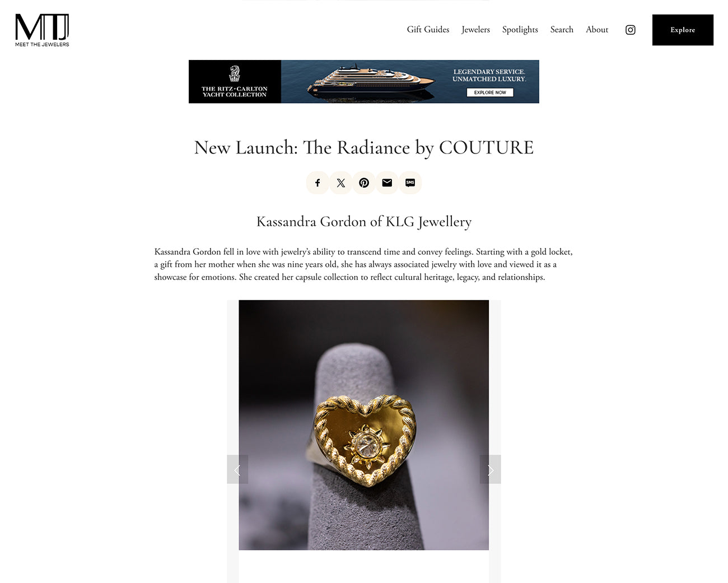728x583 pixels.
Task: Open the Instagram profile icon
Action: pos(631,30)
